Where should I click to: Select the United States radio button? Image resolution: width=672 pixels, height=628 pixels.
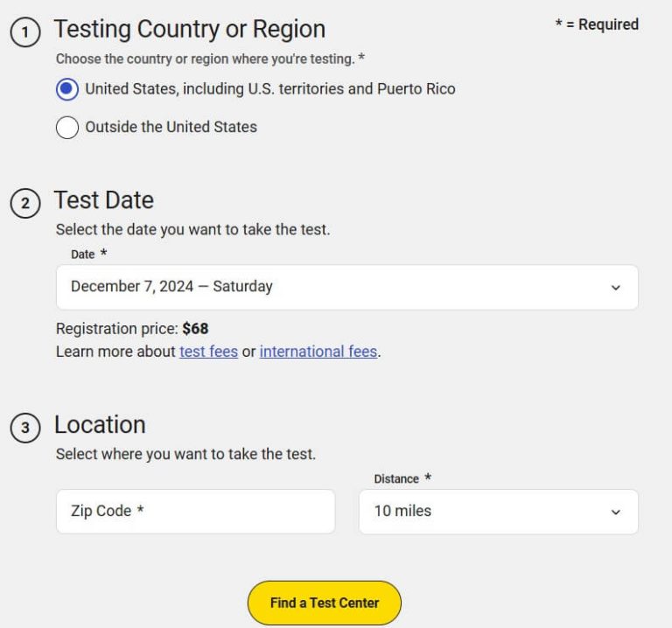pos(67,89)
